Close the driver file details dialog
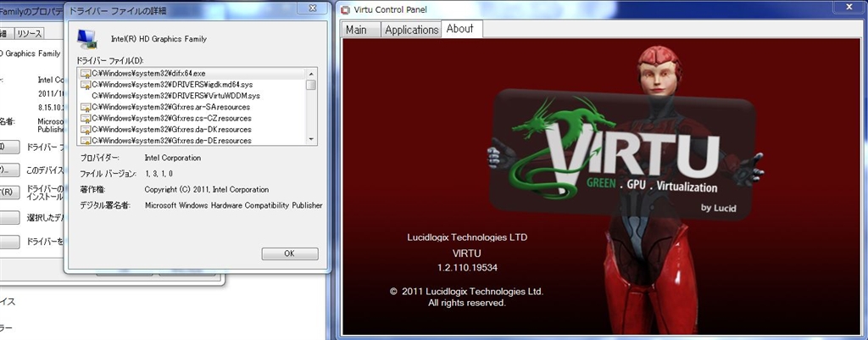 [312, 8]
